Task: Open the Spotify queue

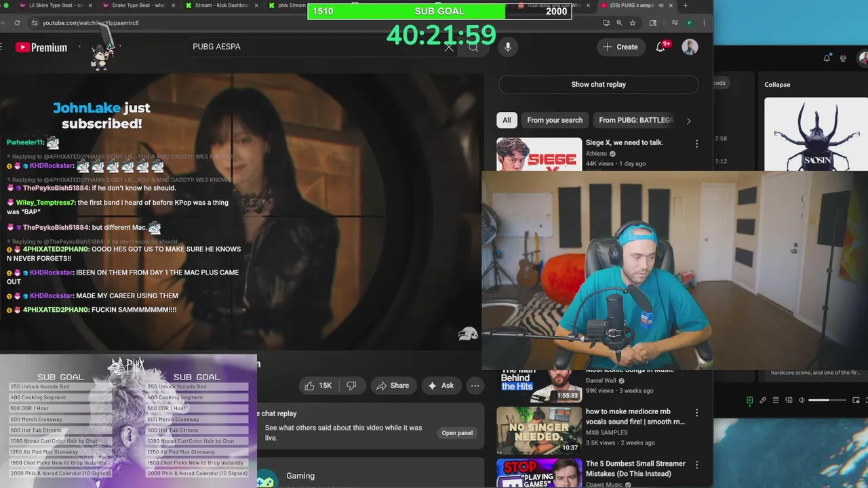Action: [776, 400]
